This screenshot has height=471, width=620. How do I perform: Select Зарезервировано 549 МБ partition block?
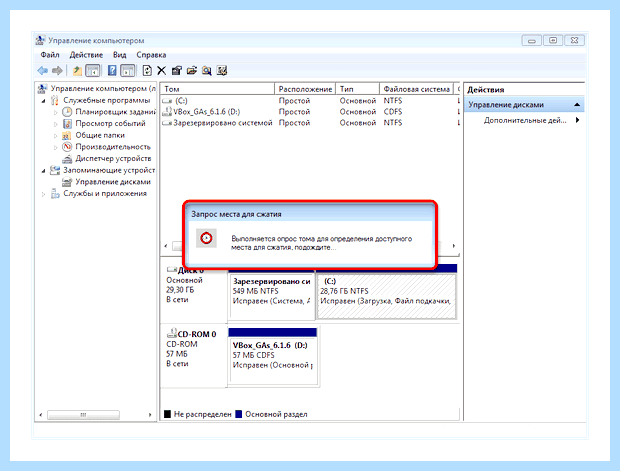pyautogui.click(x=271, y=296)
